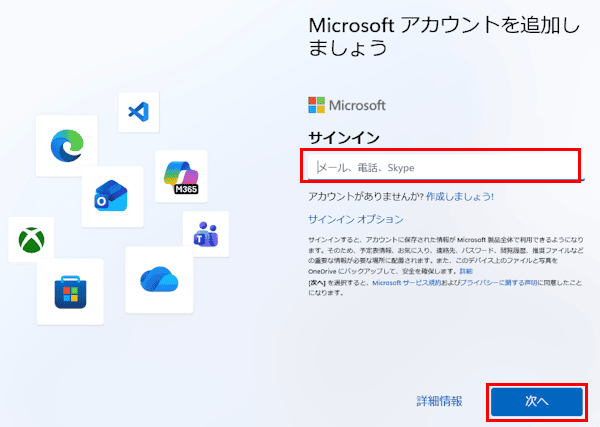Click the Visual Studio Code icon tile
Image resolution: width=600 pixels, height=427 pixels.
pyautogui.click(x=139, y=112)
